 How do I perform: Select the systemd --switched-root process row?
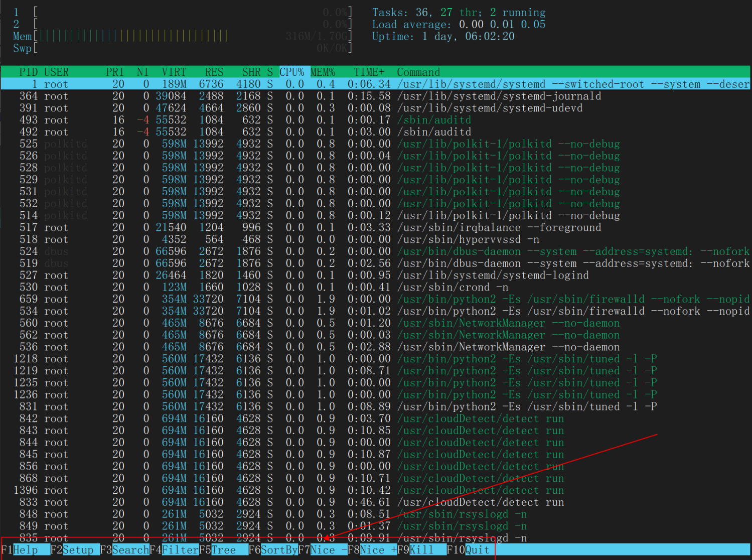point(376,84)
